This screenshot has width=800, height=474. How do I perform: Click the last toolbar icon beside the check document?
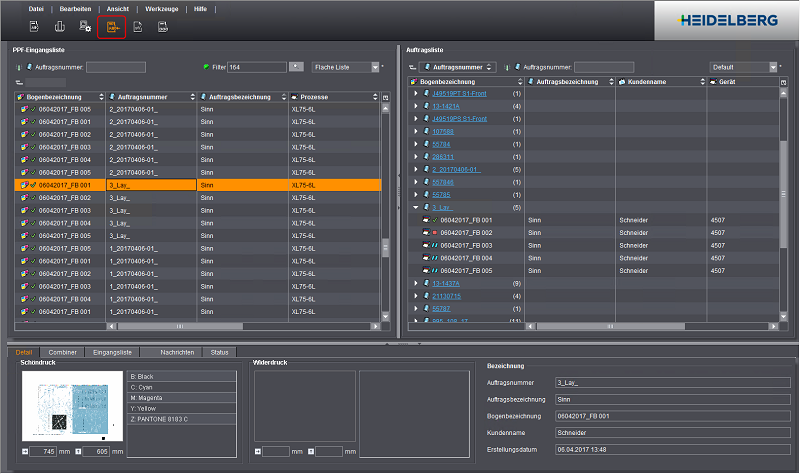click(x=163, y=27)
